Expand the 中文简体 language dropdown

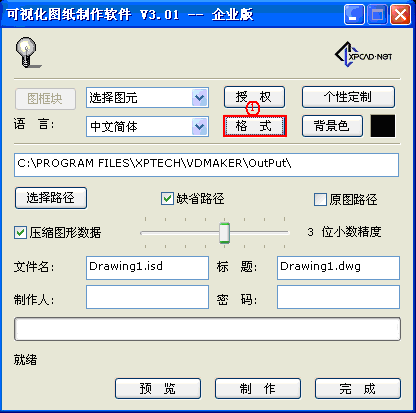pos(200,127)
